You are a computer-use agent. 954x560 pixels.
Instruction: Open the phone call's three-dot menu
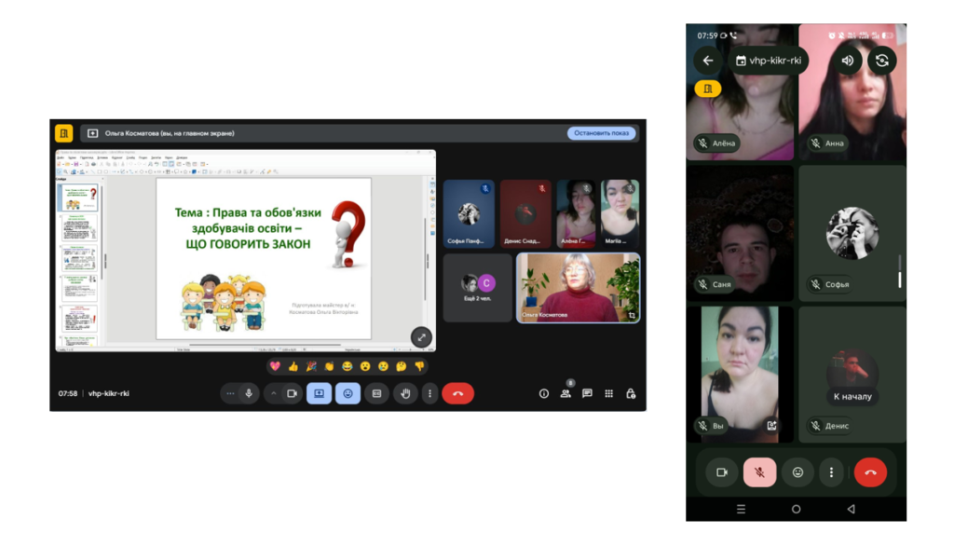831,472
